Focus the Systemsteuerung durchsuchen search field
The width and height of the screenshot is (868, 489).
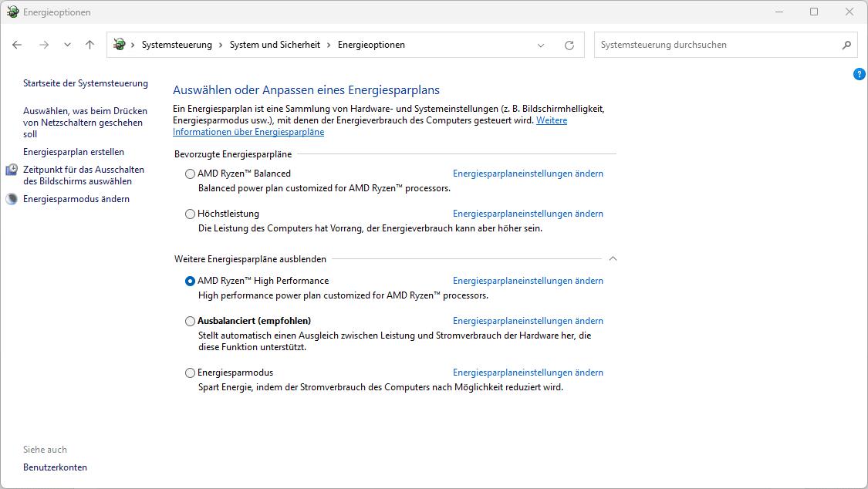coord(726,45)
